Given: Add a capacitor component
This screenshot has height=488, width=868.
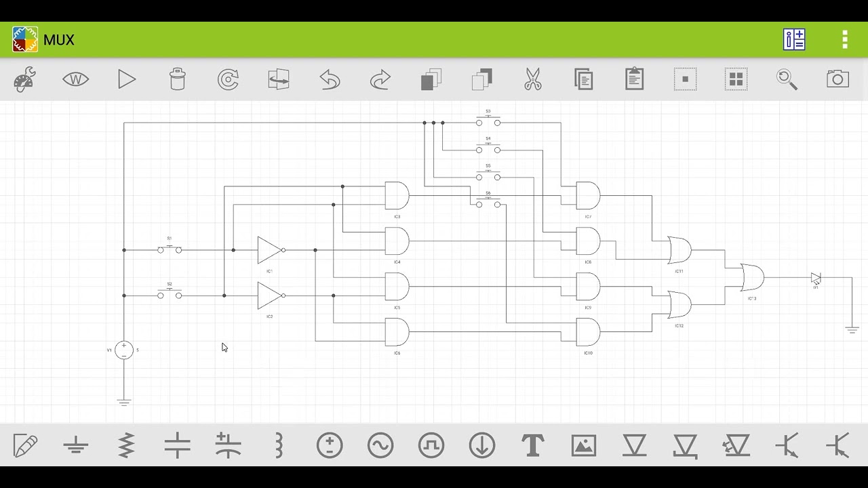Looking at the screenshot, I should click(x=177, y=445).
